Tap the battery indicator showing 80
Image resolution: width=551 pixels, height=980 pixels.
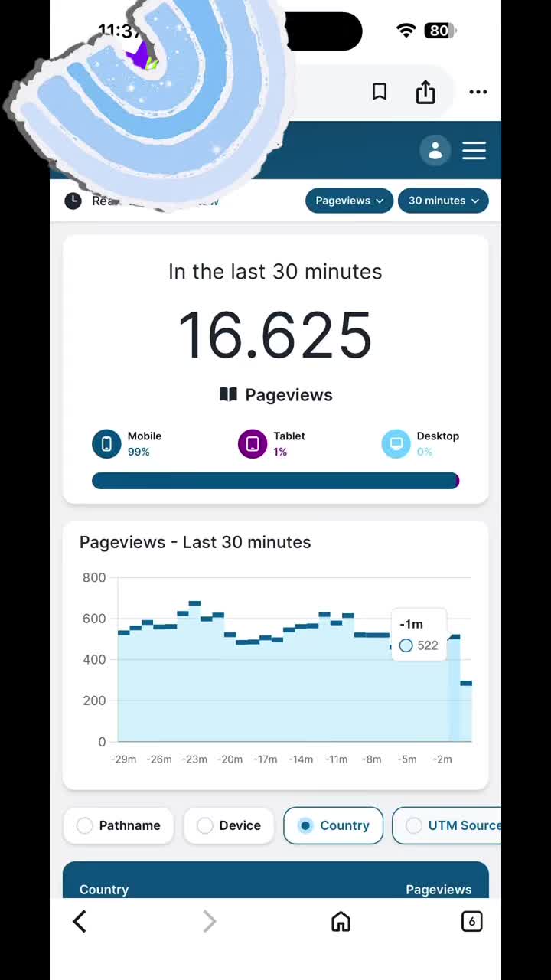click(442, 31)
